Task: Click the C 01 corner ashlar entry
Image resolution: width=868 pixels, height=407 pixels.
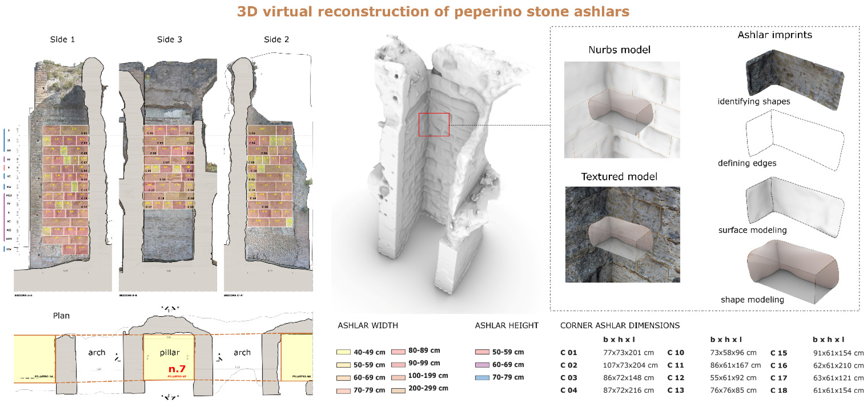Action: pos(569,352)
